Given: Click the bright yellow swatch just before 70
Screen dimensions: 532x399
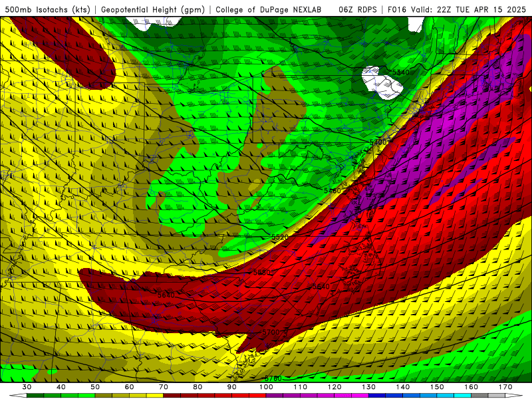Looking at the screenshot, I should (x=155, y=396).
